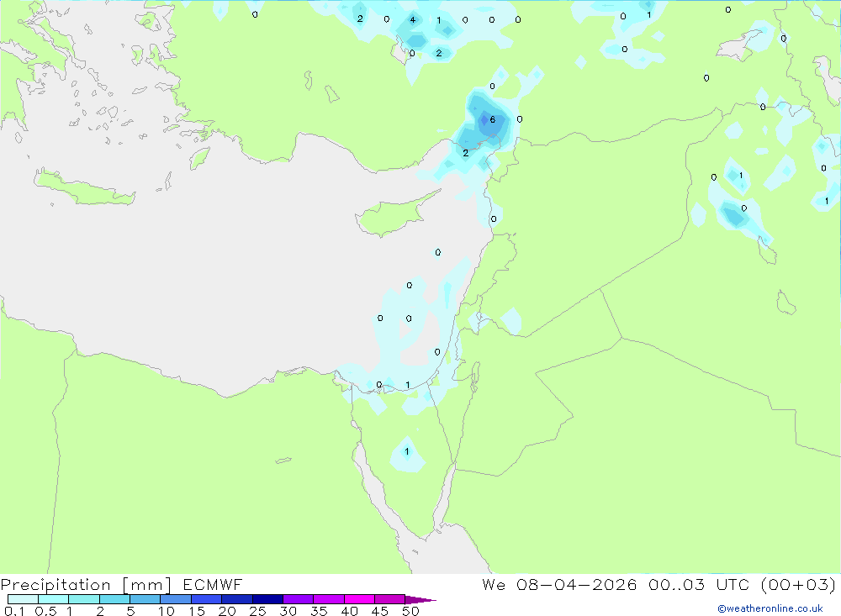Viewport: 841px width, 616px height.
Task: Select the 5–10 mm legend color swatch
Action: (145, 599)
